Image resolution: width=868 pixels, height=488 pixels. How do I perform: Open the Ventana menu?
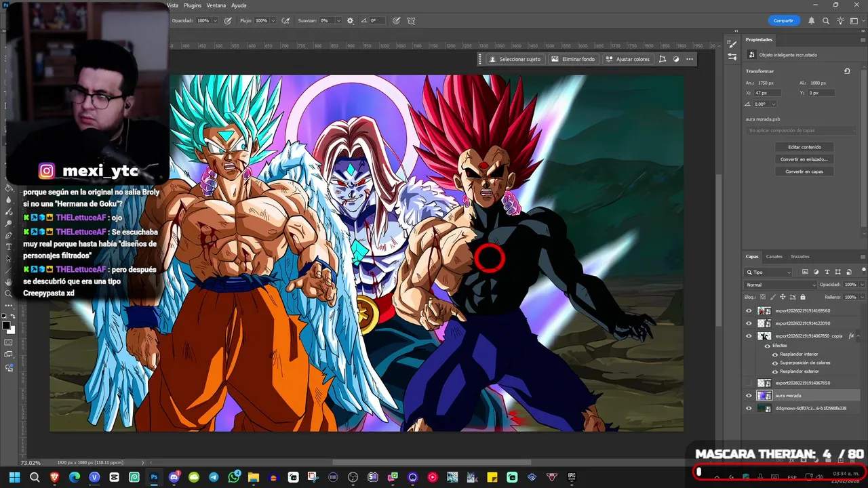click(x=216, y=5)
